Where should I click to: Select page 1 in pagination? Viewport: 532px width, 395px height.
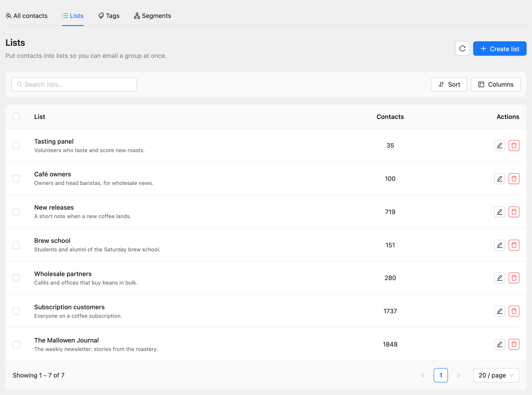pyautogui.click(x=441, y=375)
